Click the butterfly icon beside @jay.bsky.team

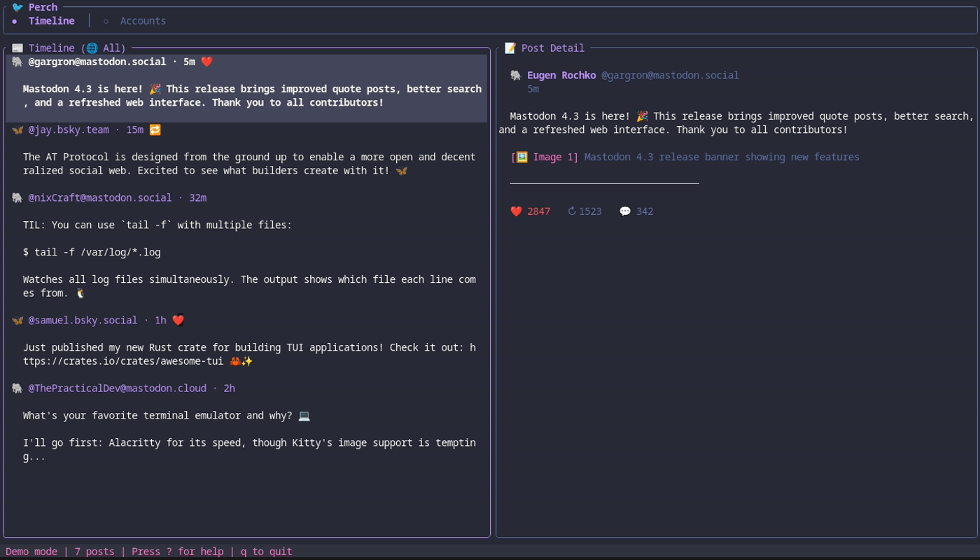pos(17,129)
